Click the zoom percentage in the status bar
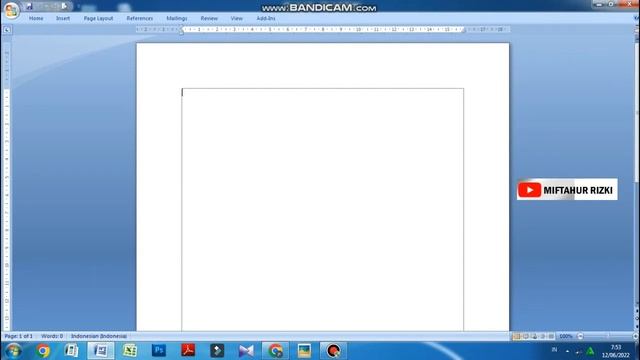Screen dimensions: 640x360 click(566, 336)
